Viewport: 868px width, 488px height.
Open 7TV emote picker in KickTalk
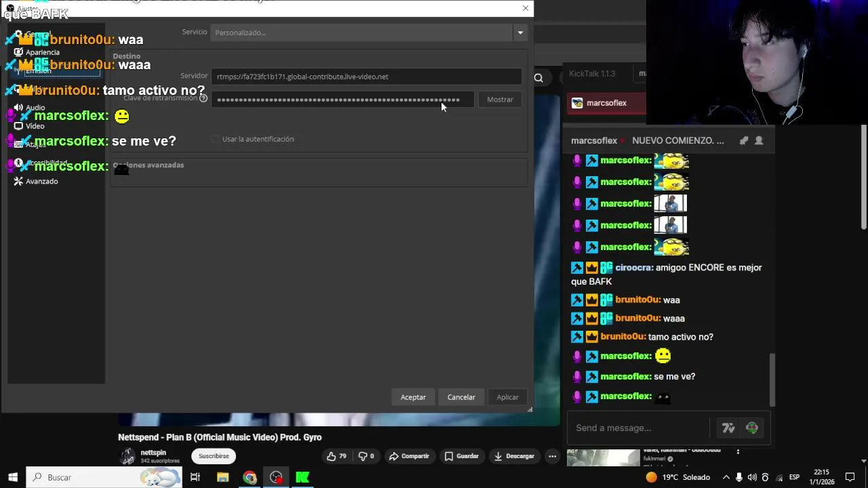point(728,428)
